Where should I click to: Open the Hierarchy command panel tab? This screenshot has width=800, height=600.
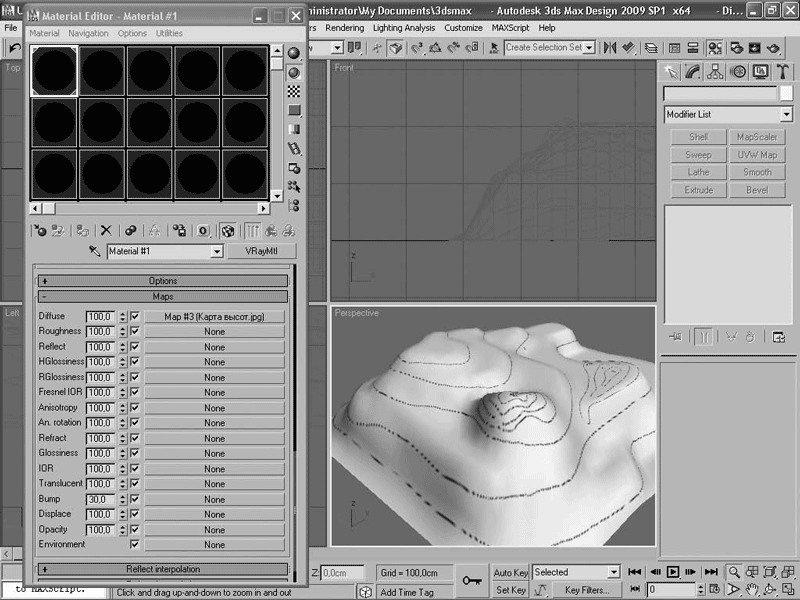pos(715,72)
